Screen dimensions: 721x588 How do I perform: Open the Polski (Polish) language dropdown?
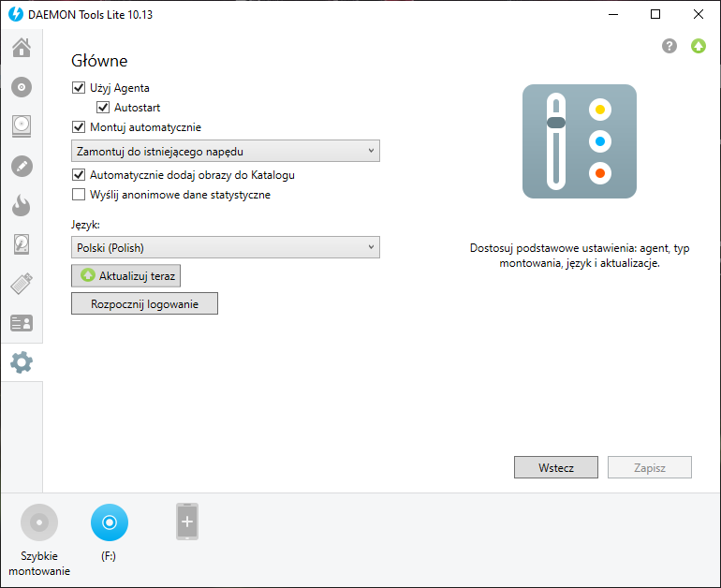(226, 247)
